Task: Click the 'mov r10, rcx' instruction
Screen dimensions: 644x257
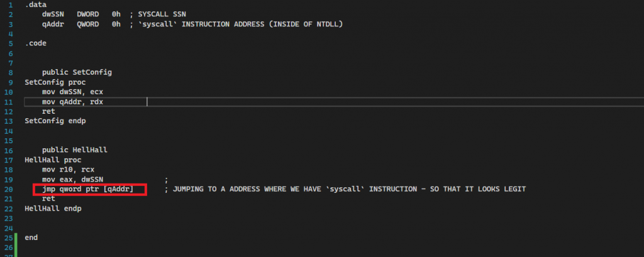Action: (69, 170)
